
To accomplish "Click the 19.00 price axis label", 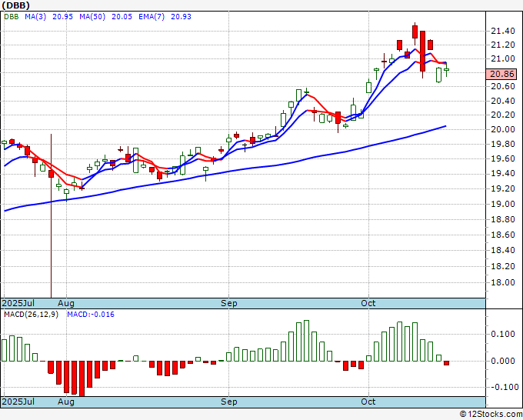I will coord(503,204).
